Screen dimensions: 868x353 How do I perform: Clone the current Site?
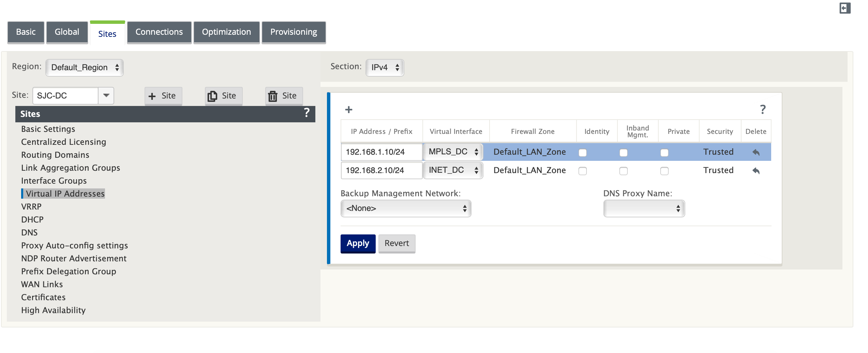[x=224, y=96]
